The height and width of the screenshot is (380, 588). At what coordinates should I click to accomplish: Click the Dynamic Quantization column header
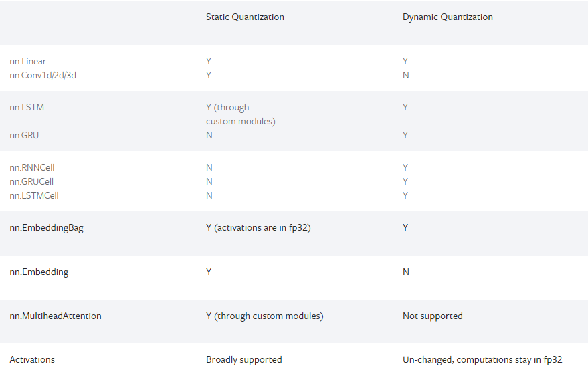tap(448, 17)
